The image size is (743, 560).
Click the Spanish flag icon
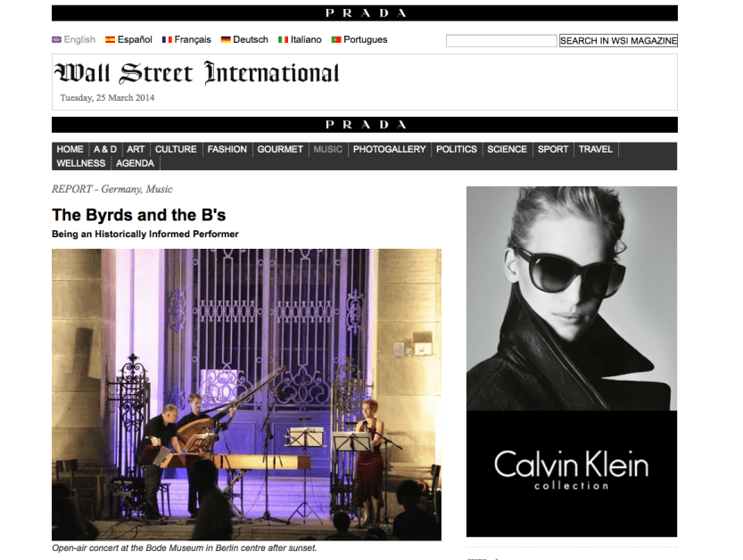[111, 40]
